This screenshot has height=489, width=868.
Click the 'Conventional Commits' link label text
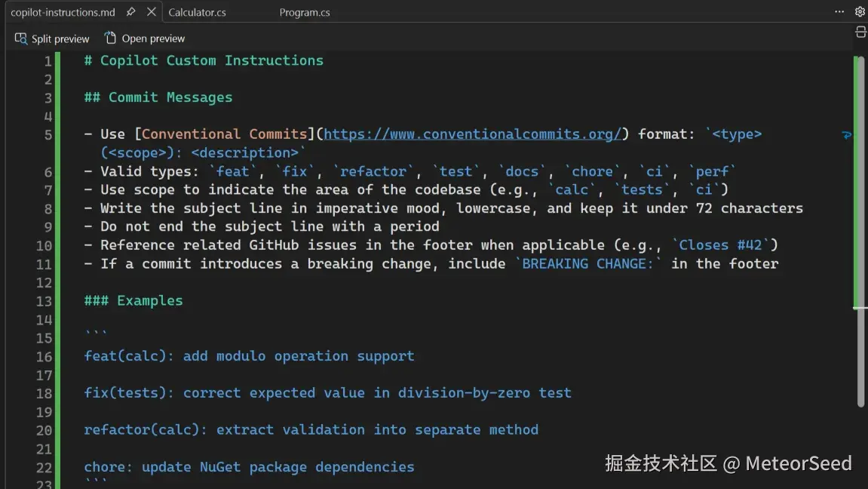click(x=224, y=134)
